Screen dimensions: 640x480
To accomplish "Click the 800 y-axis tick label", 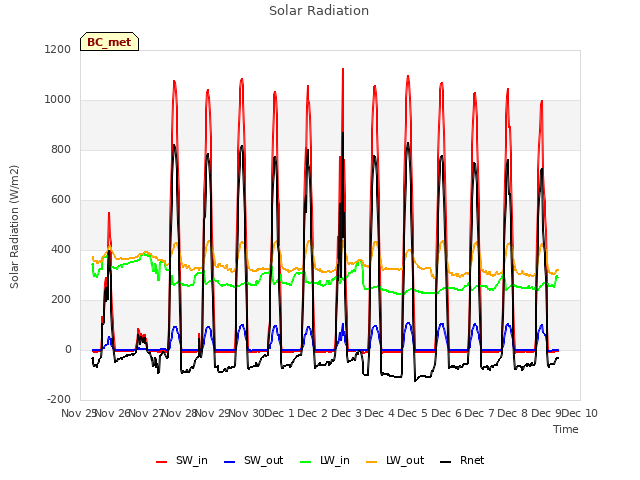I will click(x=61, y=149).
